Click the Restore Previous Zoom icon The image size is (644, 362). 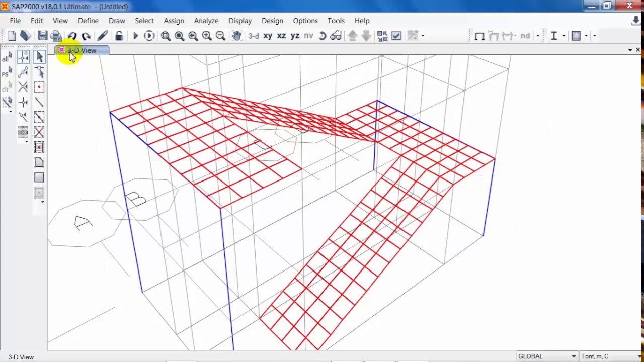click(x=193, y=36)
